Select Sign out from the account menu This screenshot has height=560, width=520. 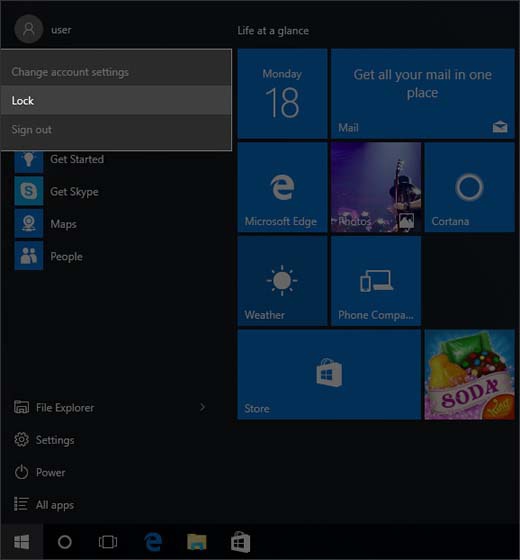point(116,129)
